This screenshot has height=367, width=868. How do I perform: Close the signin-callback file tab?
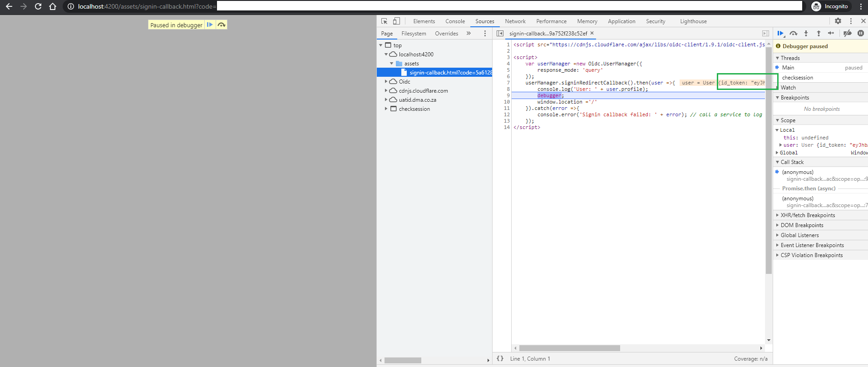point(592,33)
